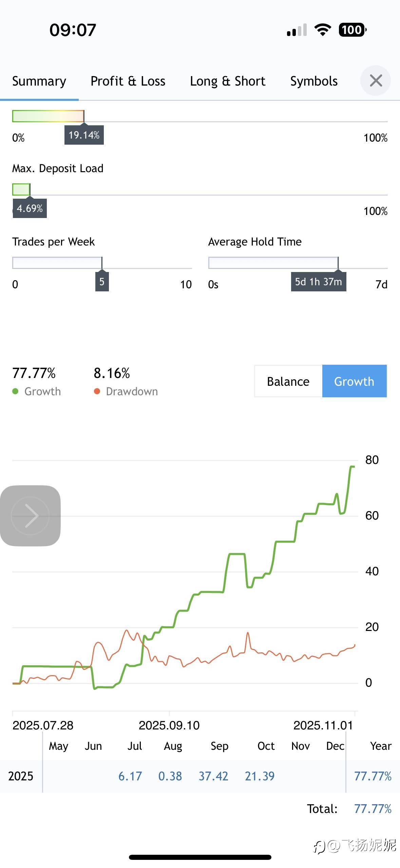Screen dimensions: 400x868
Task: Tap the 2025.09.10 chart date marker
Action: click(169, 725)
